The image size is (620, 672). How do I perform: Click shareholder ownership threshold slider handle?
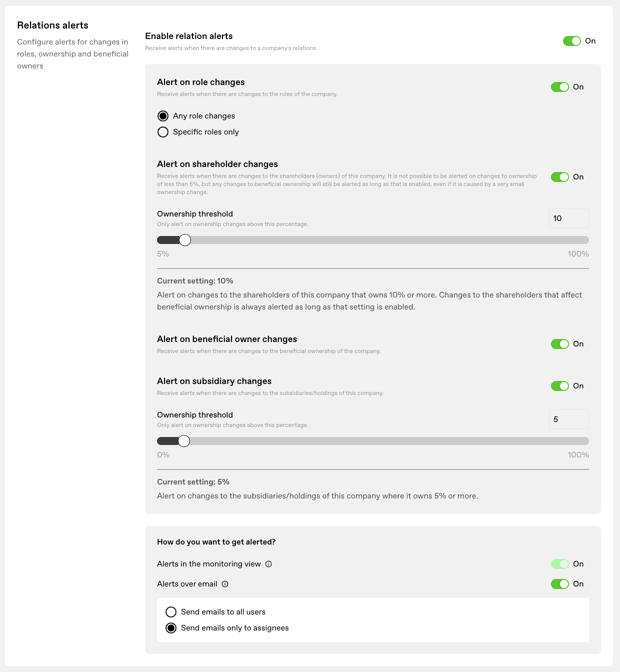[185, 240]
